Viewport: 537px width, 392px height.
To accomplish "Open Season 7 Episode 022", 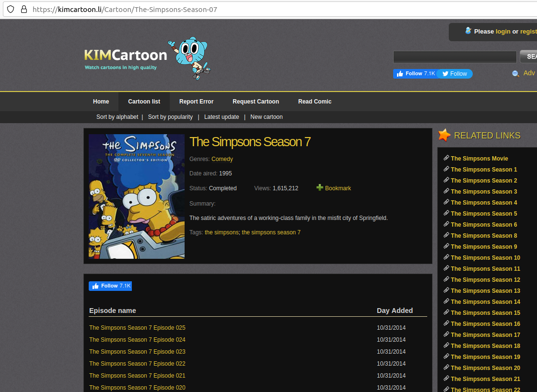I will pyautogui.click(x=137, y=364).
